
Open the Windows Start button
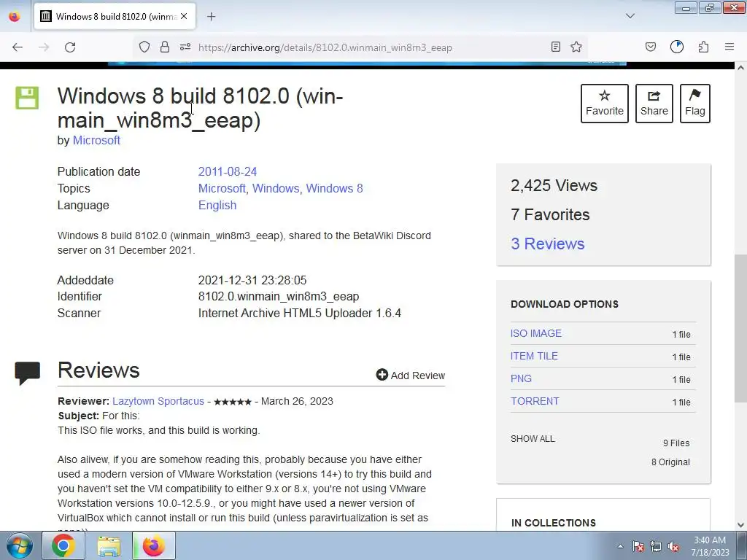pyautogui.click(x=20, y=545)
